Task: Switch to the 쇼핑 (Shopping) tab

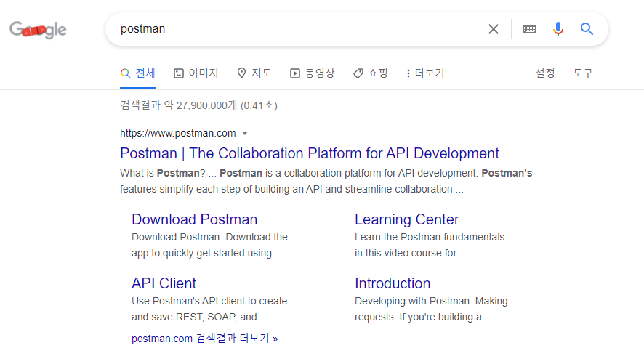Action: pyautogui.click(x=371, y=73)
